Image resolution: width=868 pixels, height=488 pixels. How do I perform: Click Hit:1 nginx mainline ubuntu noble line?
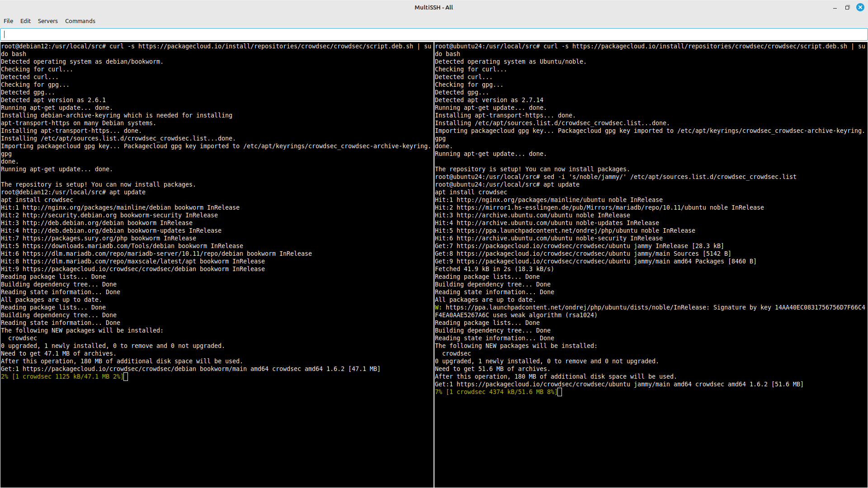pos(549,200)
